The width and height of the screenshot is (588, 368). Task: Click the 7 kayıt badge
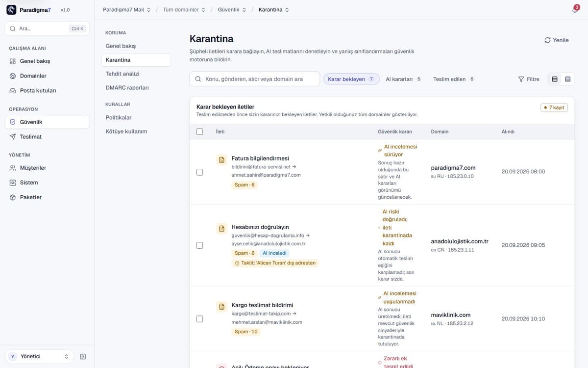click(x=554, y=107)
